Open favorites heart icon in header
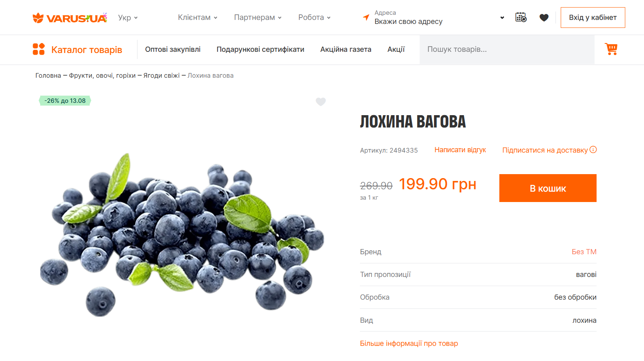The width and height of the screenshot is (644, 361). (544, 18)
